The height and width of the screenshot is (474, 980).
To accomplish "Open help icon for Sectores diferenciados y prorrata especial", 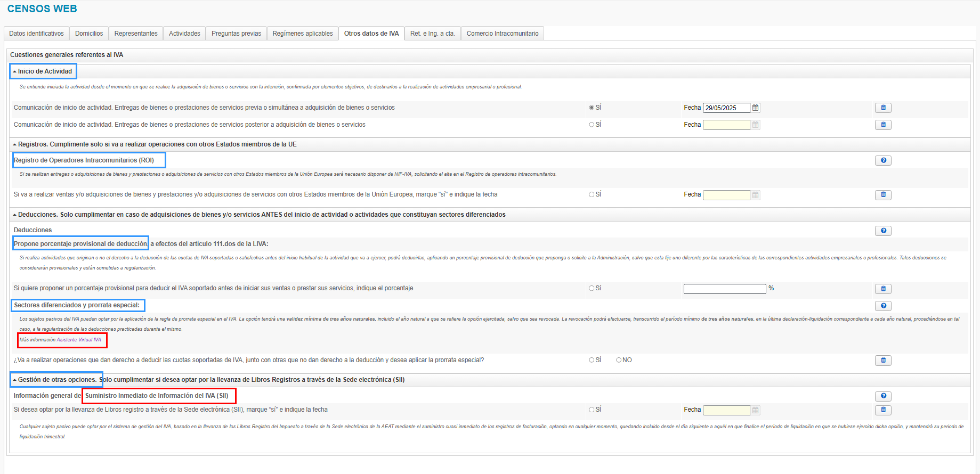I will (x=882, y=306).
